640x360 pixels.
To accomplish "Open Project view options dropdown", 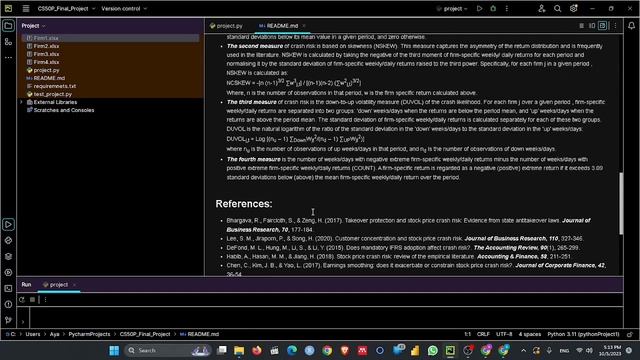I will coord(33,26).
